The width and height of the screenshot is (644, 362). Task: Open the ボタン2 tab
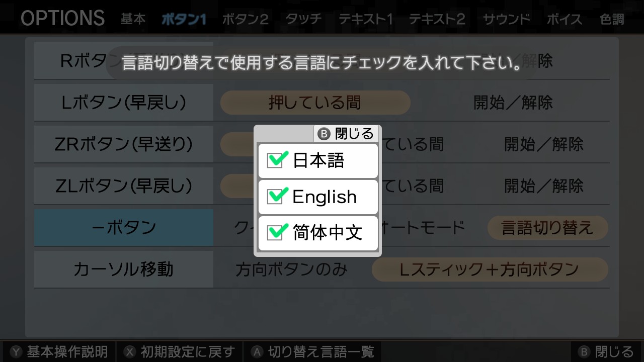tap(245, 19)
